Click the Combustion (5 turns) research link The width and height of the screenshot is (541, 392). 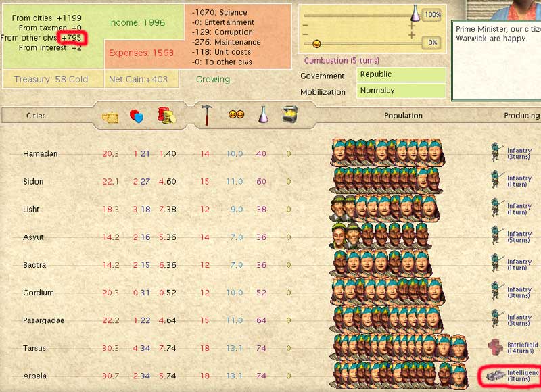(x=342, y=61)
